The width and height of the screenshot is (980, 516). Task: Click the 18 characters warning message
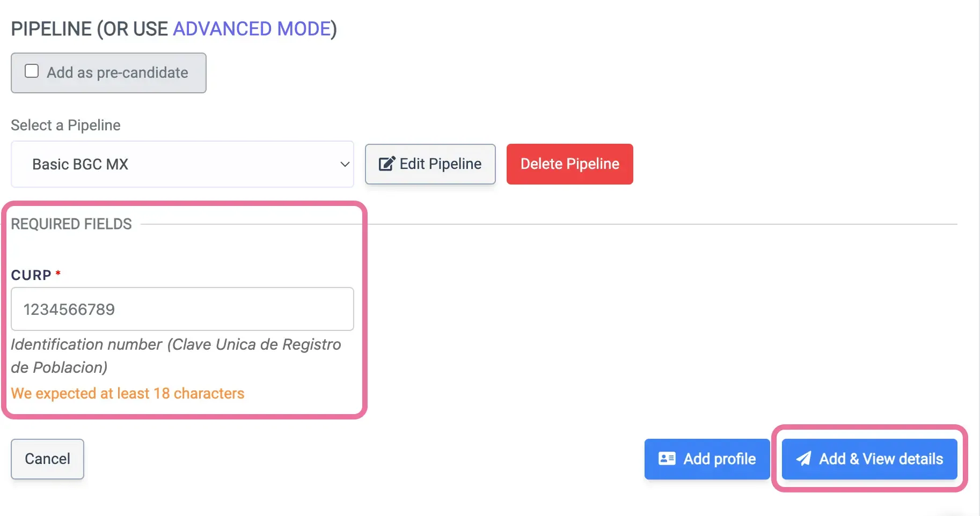click(x=128, y=393)
